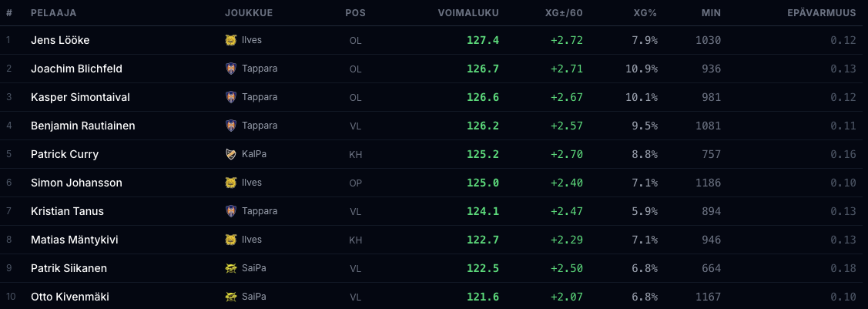Click the Ilves logo in Jens Lööke's row
This screenshot has height=309, width=868.
[x=230, y=40]
